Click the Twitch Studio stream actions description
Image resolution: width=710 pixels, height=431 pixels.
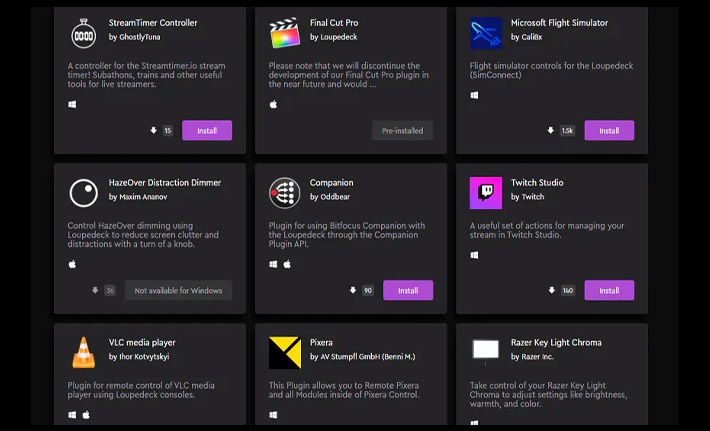(x=547, y=230)
